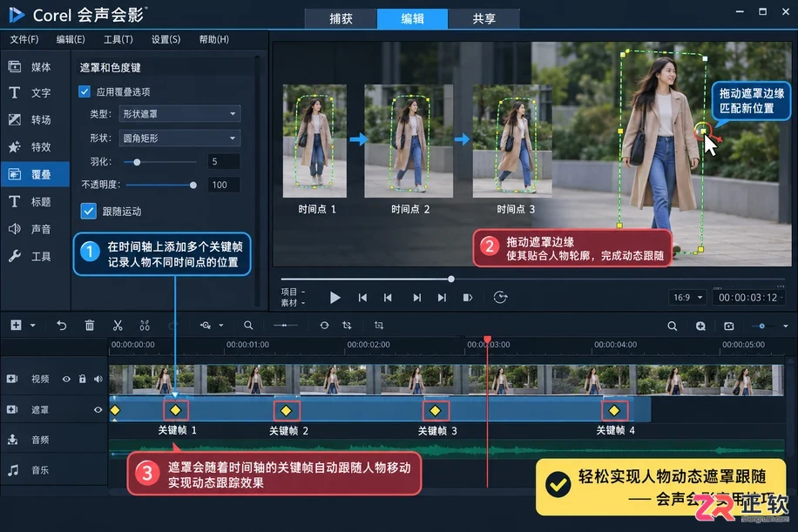Image resolution: width=798 pixels, height=532 pixels.
Task: Step to previous frame
Action: pyautogui.click(x=388, y=298)
